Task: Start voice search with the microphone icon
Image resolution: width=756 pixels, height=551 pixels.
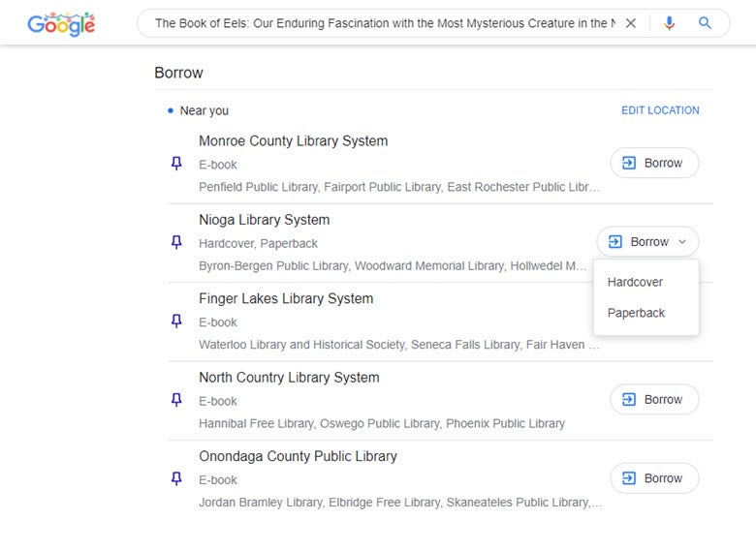Action: pyautogui.click(x=669, y=23)
